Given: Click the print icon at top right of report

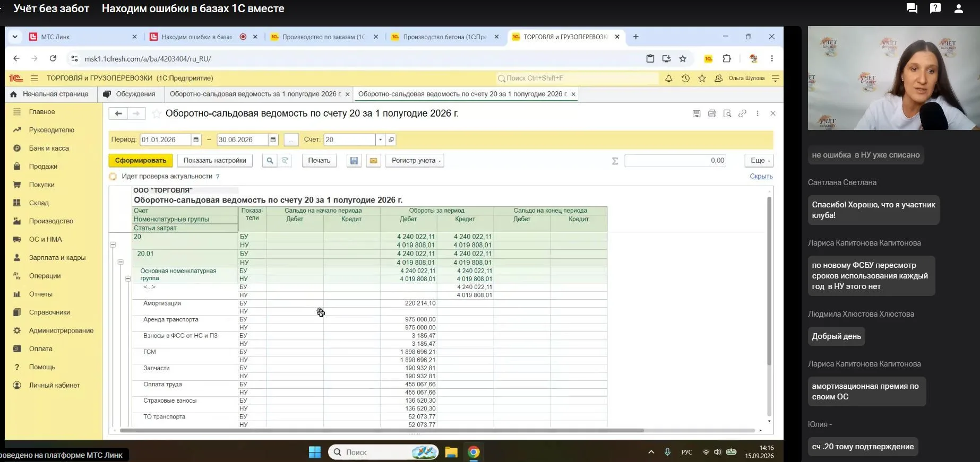Looking at the screenshot, I should pyautogui.click(x=712, y=114).
